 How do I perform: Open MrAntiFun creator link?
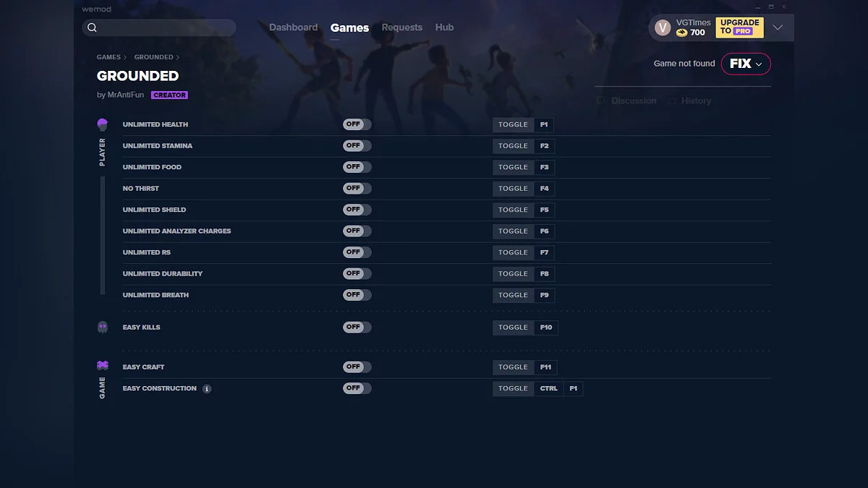pyautogui.click(x=126, y=95)
